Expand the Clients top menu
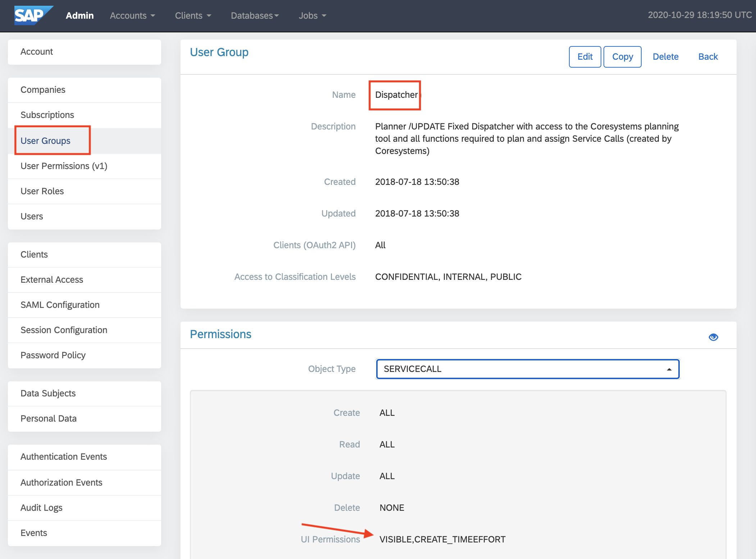The height and width of the screenshot is (559, 756). coord(193,16)
